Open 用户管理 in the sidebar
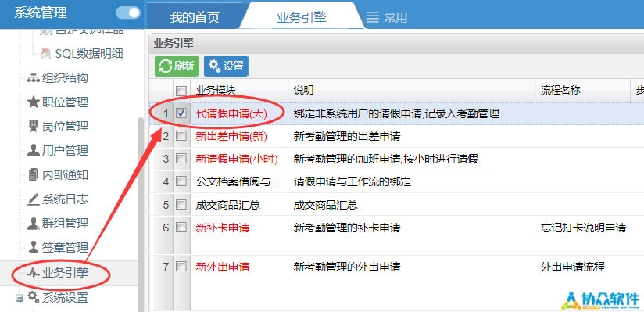Screen dimensions: 644x312 (x=65, y=150)
